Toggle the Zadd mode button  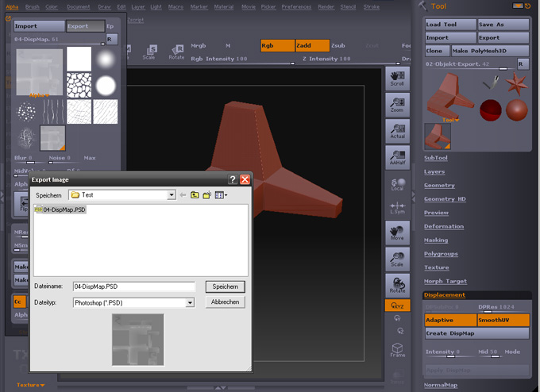pos(310,45)
